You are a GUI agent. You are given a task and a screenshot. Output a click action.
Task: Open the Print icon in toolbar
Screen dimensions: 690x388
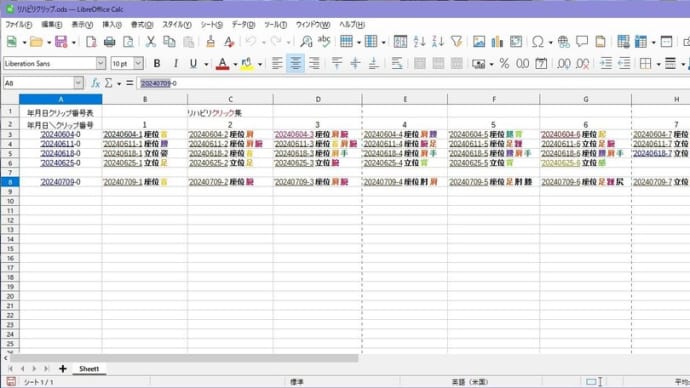point(109,42)
